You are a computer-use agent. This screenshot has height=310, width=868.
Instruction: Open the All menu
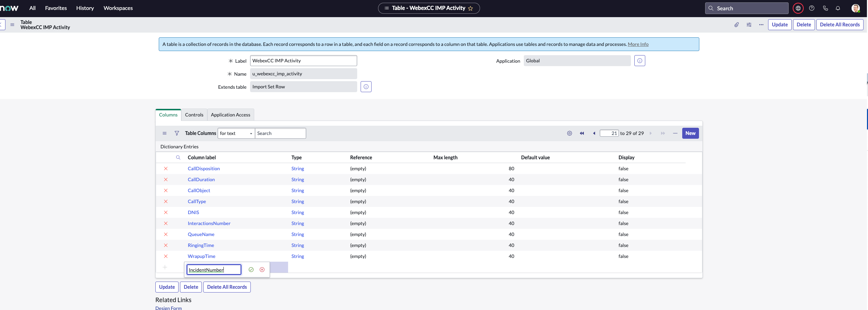(x=33, y=8)
